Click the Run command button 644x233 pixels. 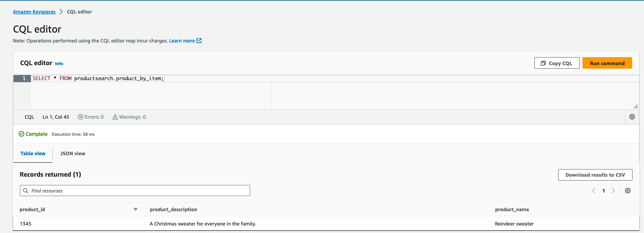(607, 63)
